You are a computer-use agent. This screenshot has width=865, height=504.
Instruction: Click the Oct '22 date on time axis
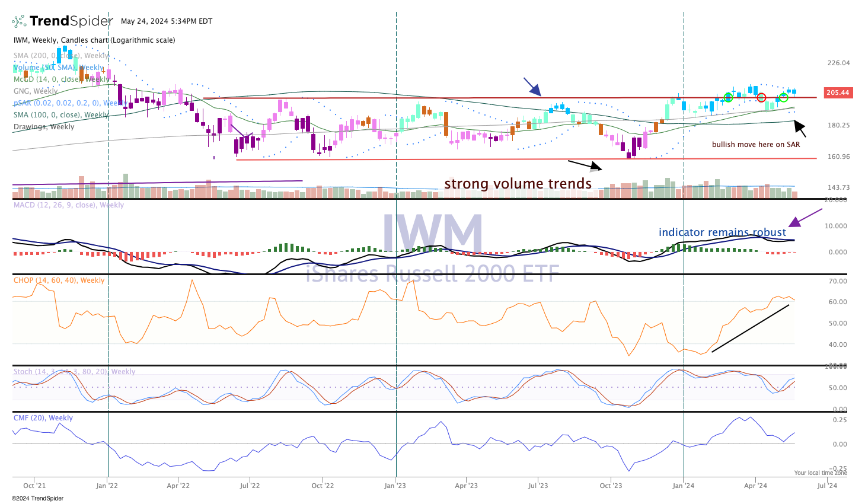pyautogui.click(x=323, y=486)
